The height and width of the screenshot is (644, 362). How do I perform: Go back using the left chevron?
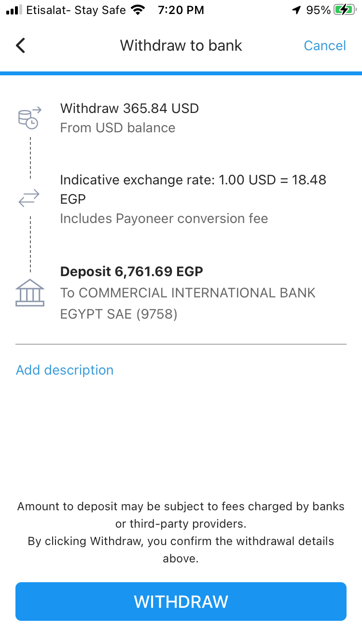pos(20,46)
